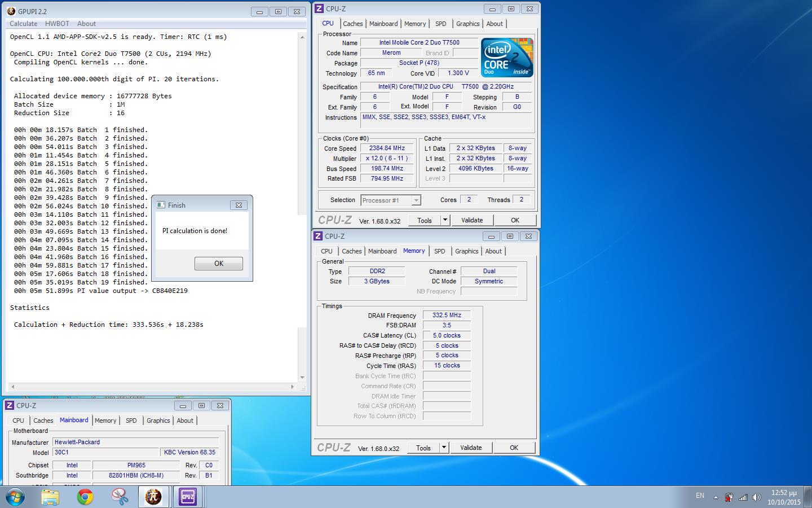This screenshot has height=508, width=812.
Task: Click the CPU-Z icon in the Memory window title bar
Action: [318, 236]
